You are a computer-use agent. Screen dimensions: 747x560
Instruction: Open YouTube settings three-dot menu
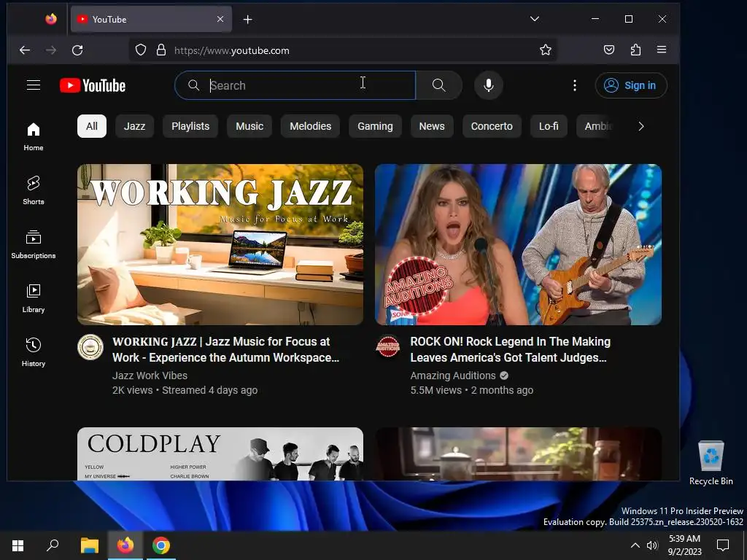575,85
